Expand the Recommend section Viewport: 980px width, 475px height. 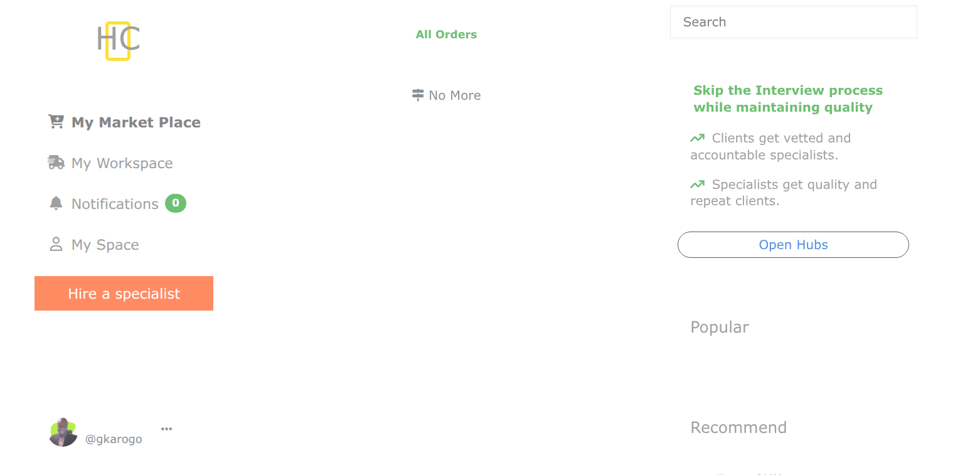click(x=738, y=427)
